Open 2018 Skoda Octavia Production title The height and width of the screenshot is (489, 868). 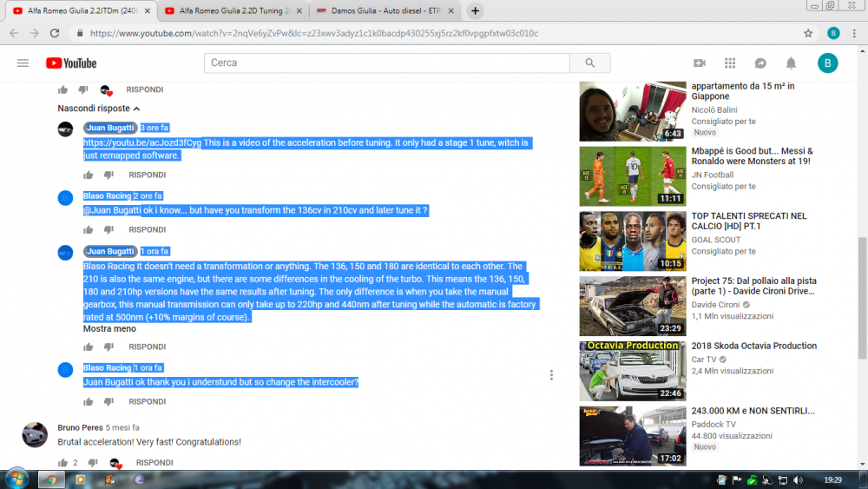coord(754,346)
